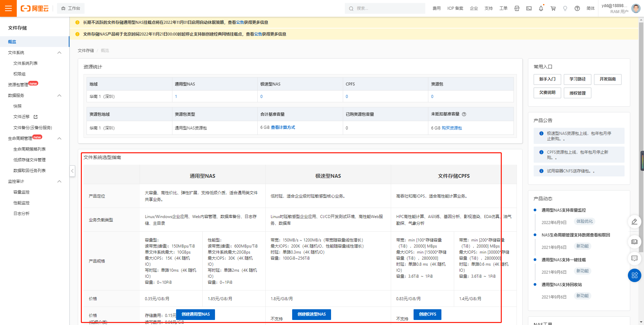
Task: Open the notifications bell
Action: tap(541, 8)
